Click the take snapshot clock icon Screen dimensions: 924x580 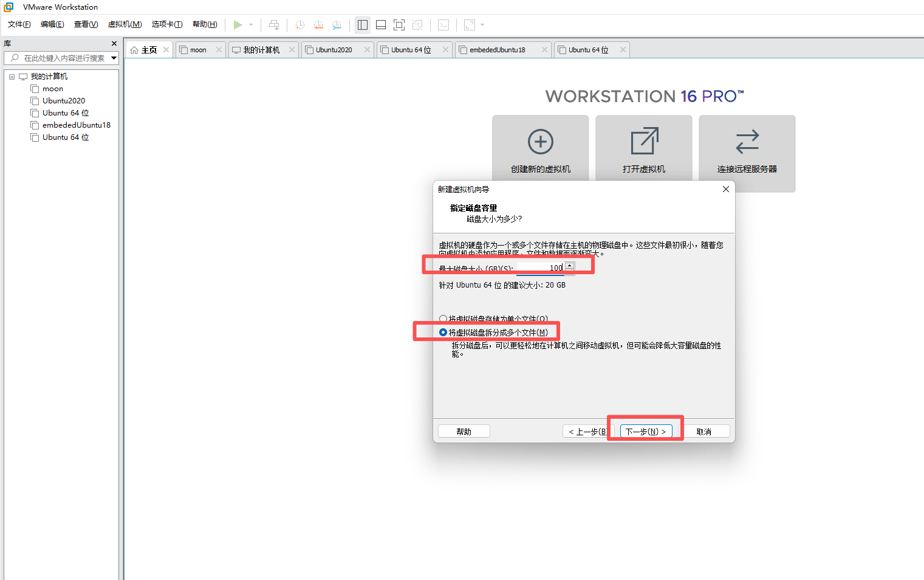pyautogui.click(x=299, y=25)
